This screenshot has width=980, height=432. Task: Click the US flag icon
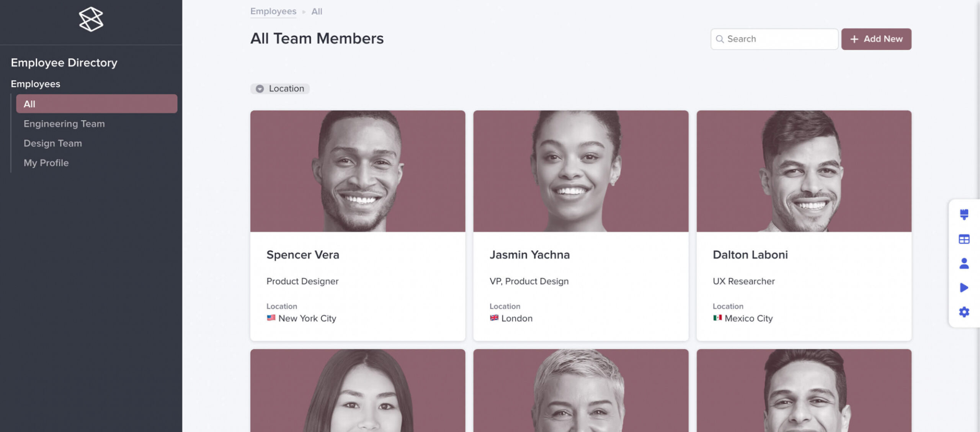[x=271, y=318]
